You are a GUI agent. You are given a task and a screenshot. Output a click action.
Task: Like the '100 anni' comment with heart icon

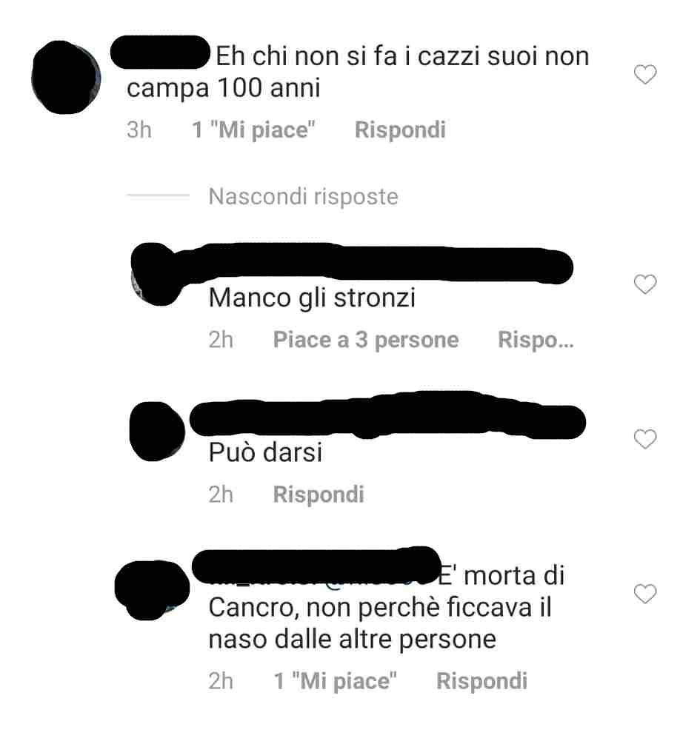(645, 75)
